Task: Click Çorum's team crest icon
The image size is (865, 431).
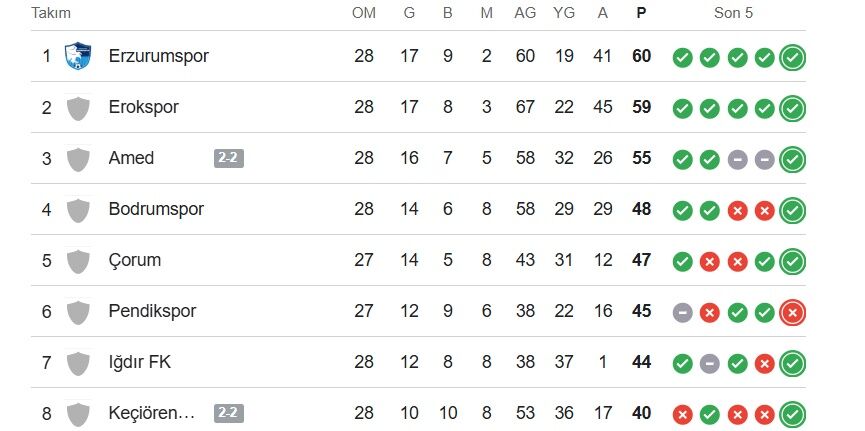Action: click(78, 260)
